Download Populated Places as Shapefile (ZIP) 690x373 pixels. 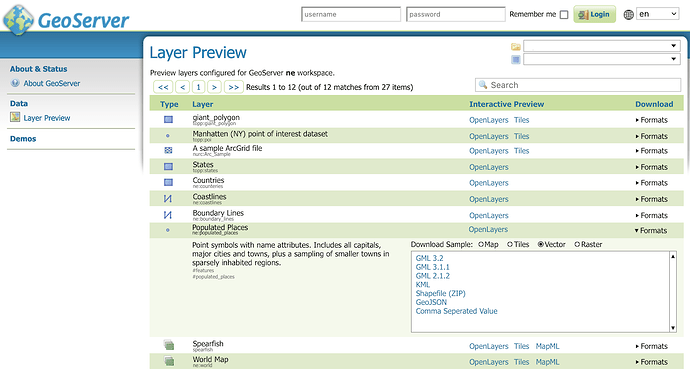pyautogui.click(x=440, y=293)
